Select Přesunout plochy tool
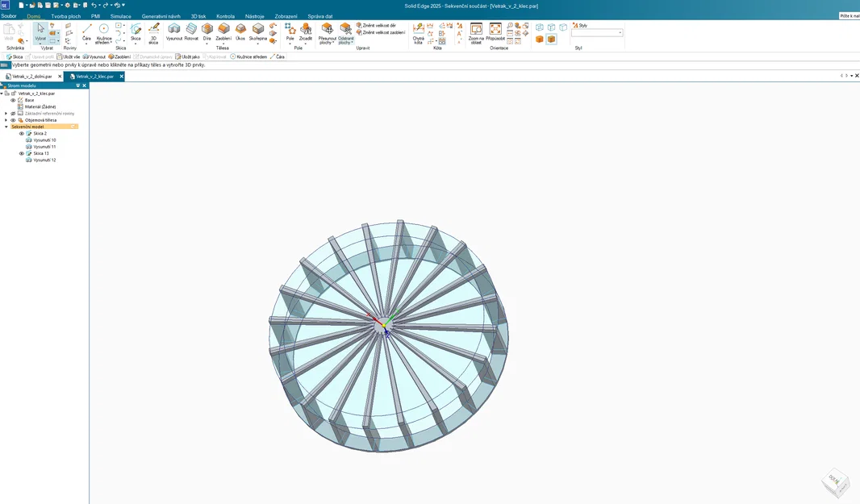Screen dimensions: 860x504 [328, 33]
